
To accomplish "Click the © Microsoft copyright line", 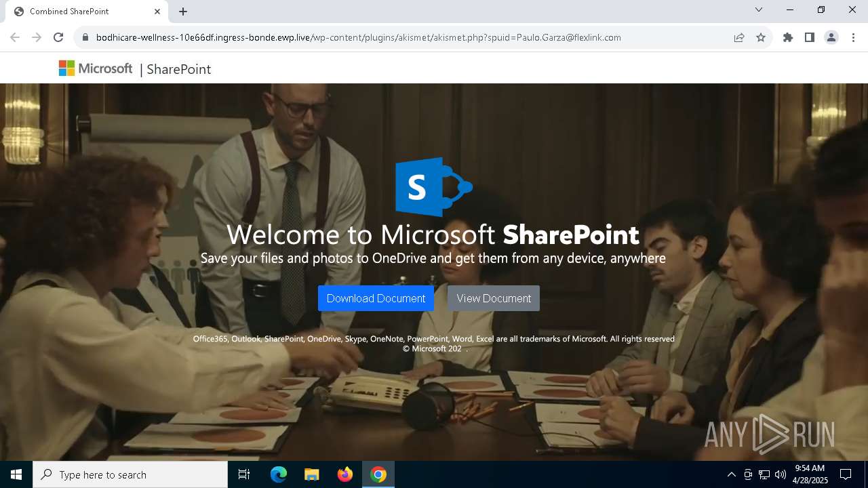I will pos(435,348).
